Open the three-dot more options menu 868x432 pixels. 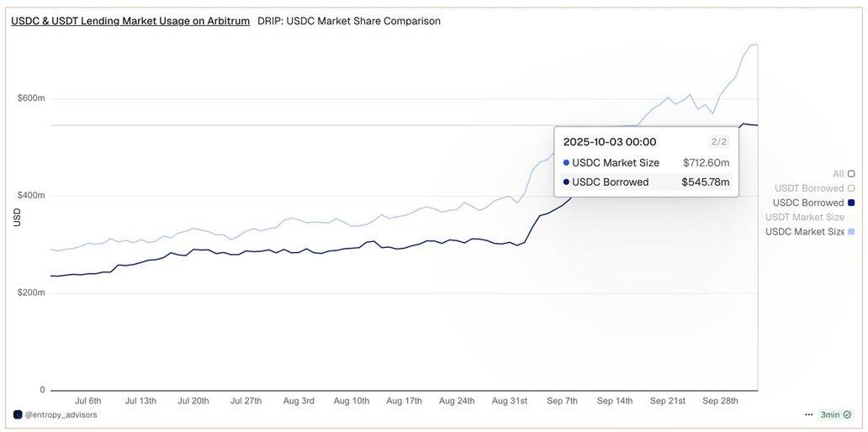pyautogui.click(x=809, y=414)
